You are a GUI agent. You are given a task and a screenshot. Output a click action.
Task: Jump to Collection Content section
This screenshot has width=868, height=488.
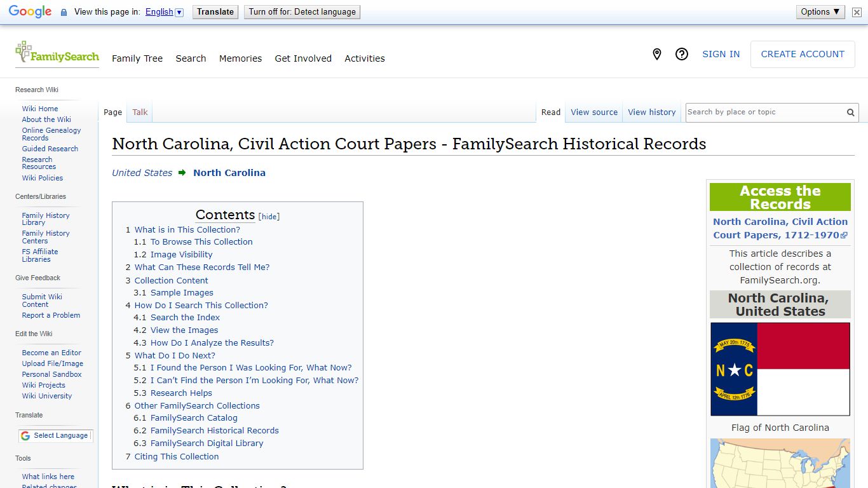[x=172, y=281]
